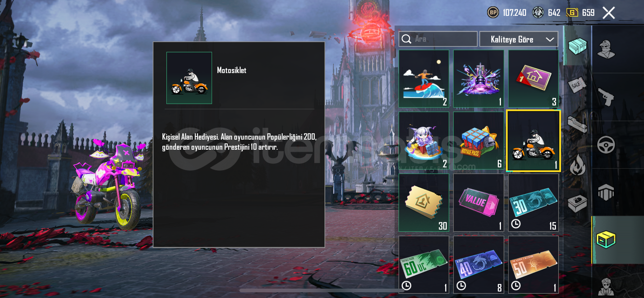
Task: Open the steering wheel vehicle category
Action: point(606,145)
